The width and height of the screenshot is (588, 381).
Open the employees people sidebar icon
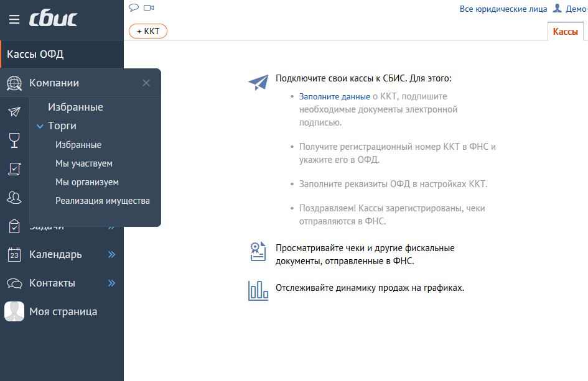(14, 198)
